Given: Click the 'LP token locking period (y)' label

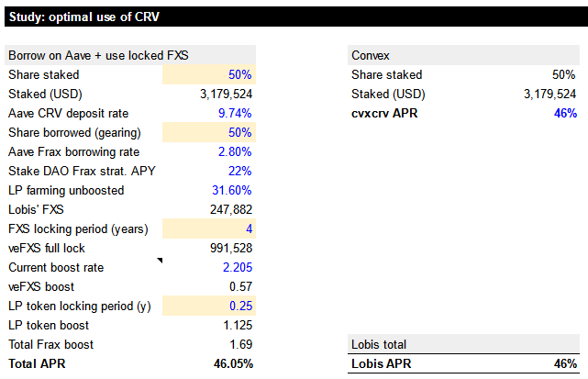Looking at the screenshot, I should coord(80,307).
